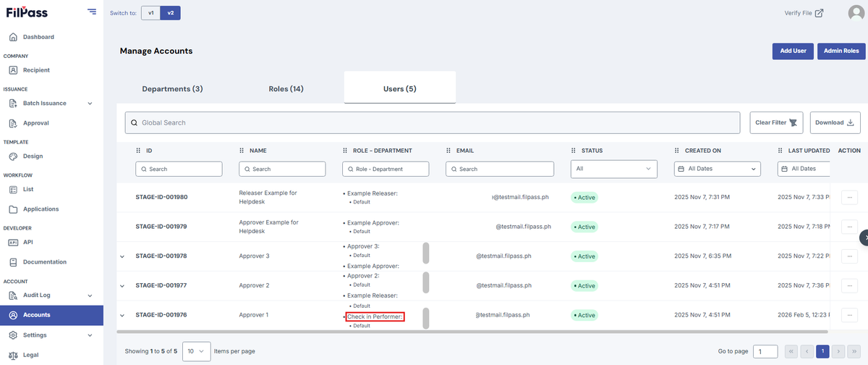Select pagination page 1 button

coord(822,351)
